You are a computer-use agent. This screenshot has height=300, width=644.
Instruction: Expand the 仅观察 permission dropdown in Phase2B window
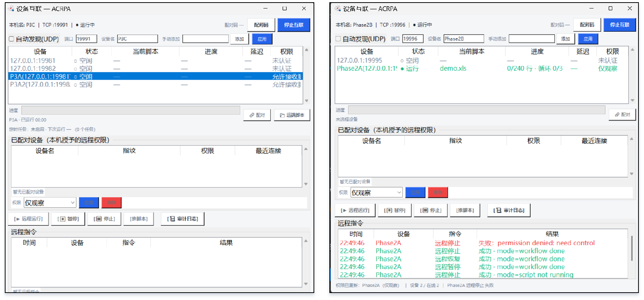pyautogui.click(x=377, y=192)
